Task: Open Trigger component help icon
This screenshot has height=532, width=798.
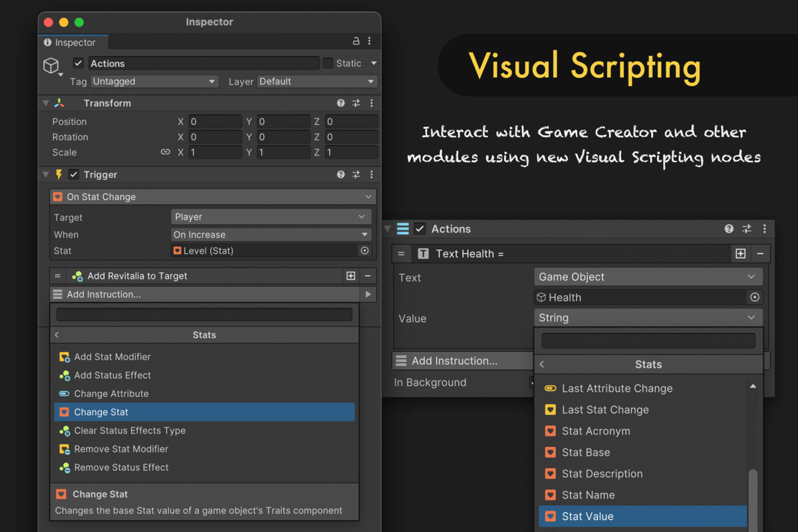Action: tap(341, 174)
